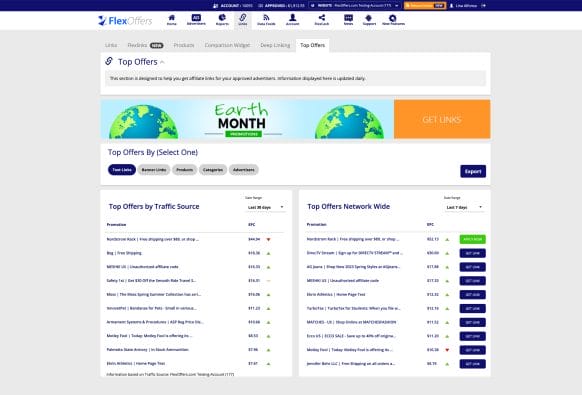Open the Network Wide date range dropdown

[464, 207]
